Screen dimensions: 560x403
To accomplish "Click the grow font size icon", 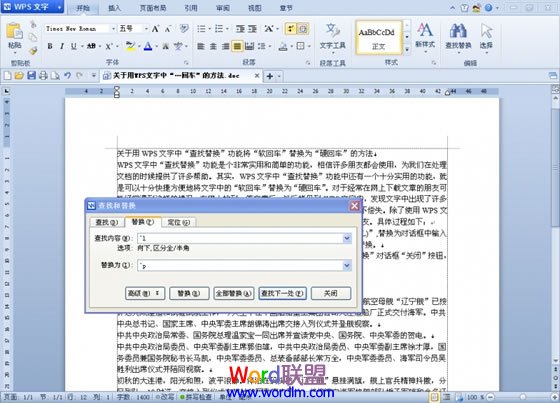I will point(155,29).
